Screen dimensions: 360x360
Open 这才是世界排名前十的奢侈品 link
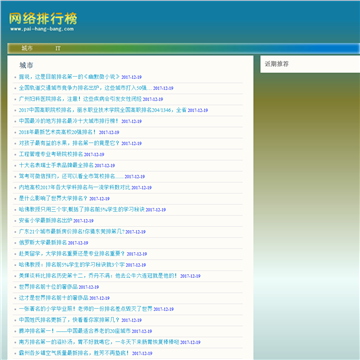tap(53, 298)
